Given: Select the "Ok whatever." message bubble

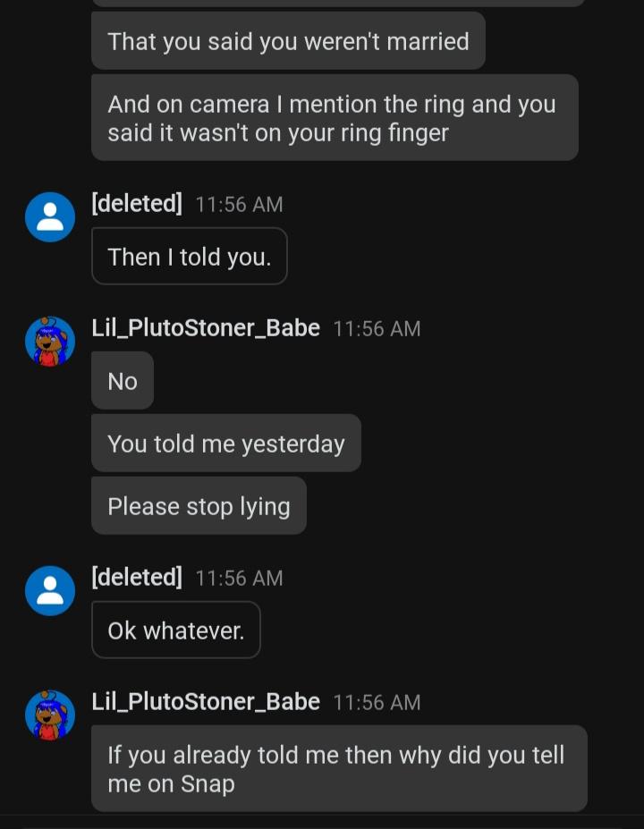Looking at the screenshot, I should [175, 630].
